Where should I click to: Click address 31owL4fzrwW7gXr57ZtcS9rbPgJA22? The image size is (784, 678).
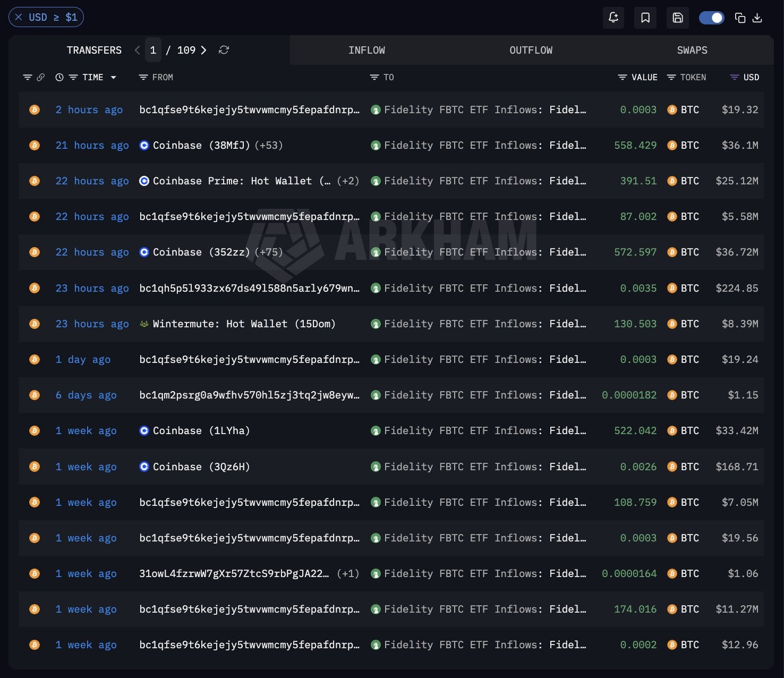[234, 573]
